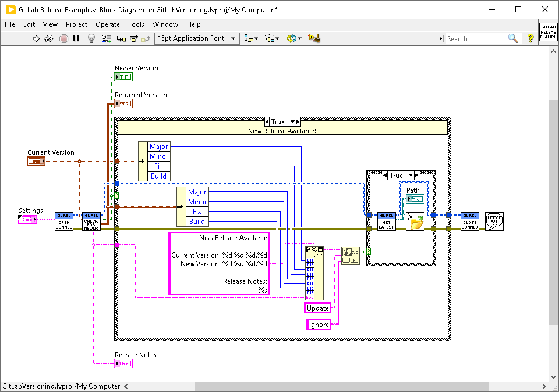
Task: Select the Release Notes string indicator
Action: tap(123, 364)
